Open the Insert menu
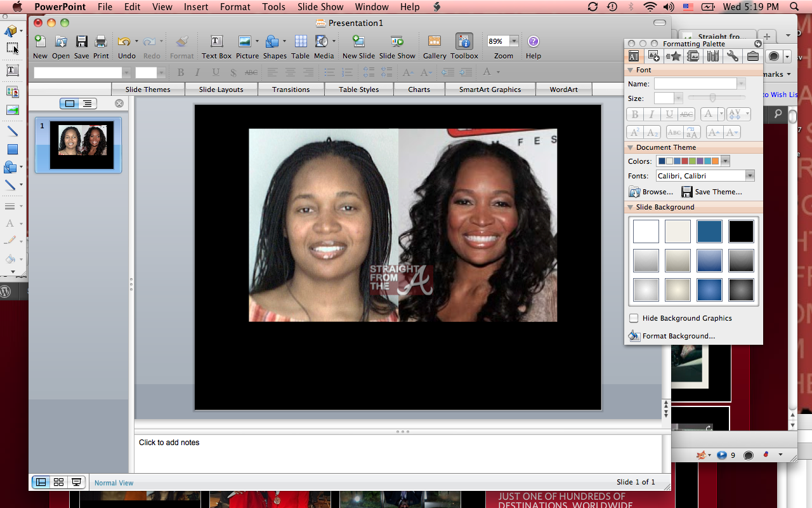Screen dimensions: 812x508 click(196, 7)
